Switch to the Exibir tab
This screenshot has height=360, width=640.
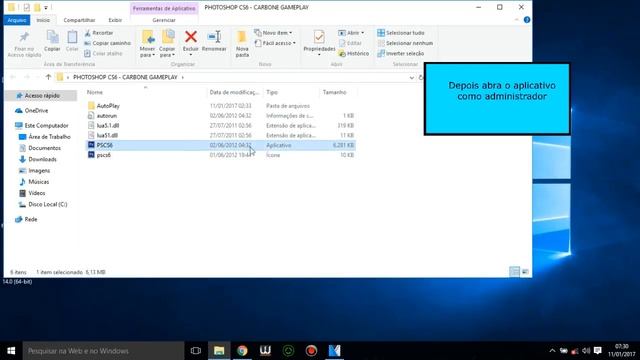tap(115, 20)
